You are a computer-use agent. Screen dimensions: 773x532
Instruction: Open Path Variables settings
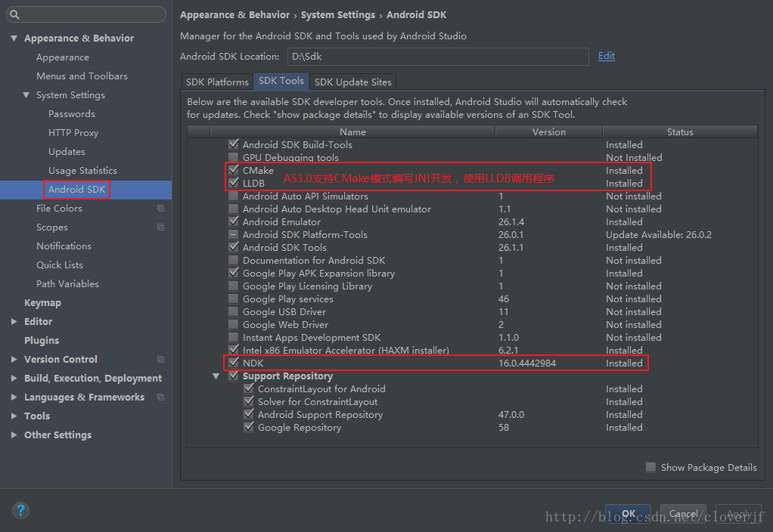click(67, 283)
